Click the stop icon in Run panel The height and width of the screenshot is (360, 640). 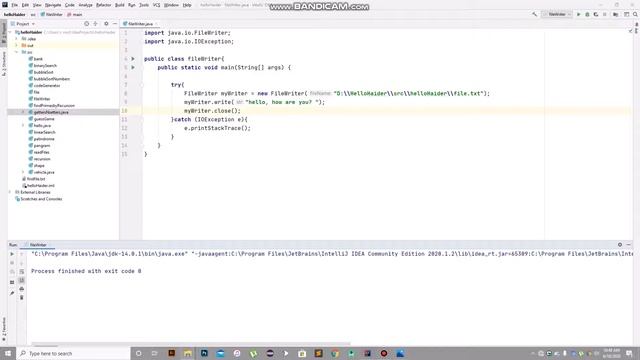point(12,263)
